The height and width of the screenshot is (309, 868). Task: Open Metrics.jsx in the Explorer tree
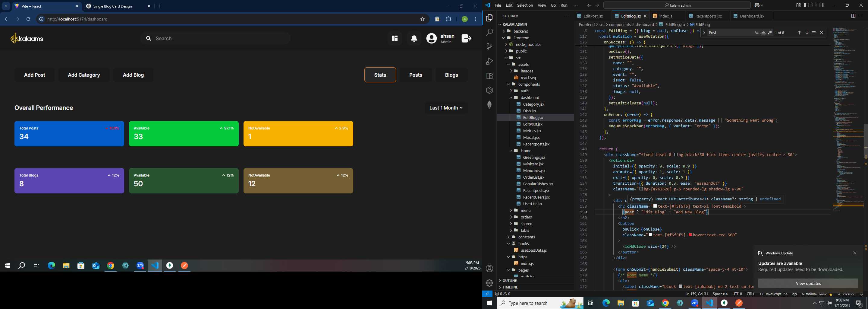tap(532, 131)
